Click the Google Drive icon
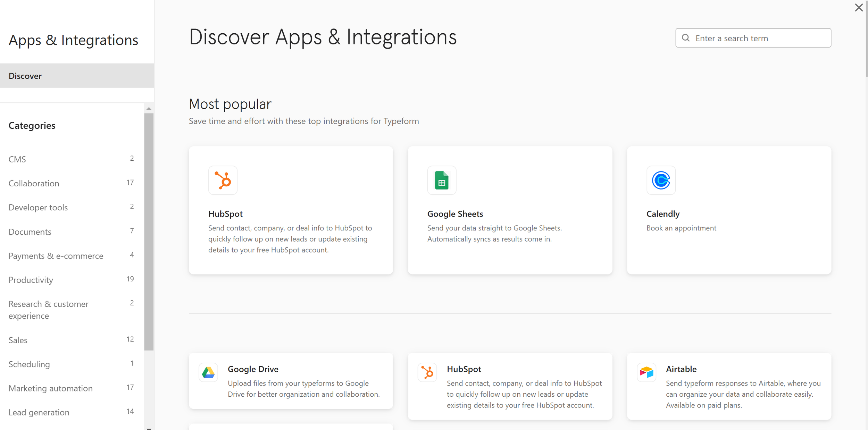Image resolution: width=868 pixels, height=430 pixels. pyautogui.click(x=208, y=372)
